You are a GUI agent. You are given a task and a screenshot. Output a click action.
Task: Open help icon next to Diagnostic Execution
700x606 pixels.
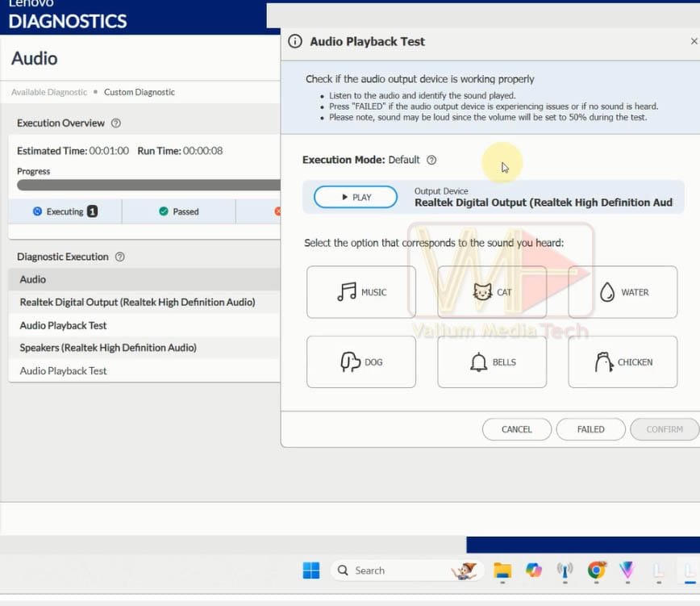coord(119,257)
